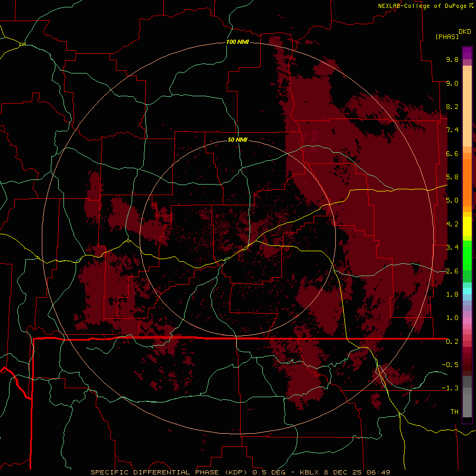Click the 7.4 value on color scale
Image resolution: width=476 pixels, height=476 pixels.
452,130
